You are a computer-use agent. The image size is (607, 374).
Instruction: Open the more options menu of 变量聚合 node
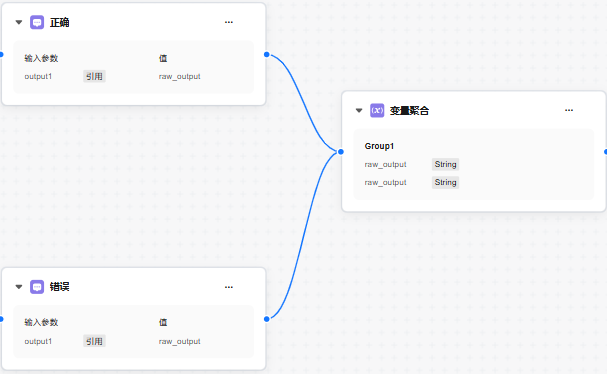pyautogui.click(x=569, y=110)
